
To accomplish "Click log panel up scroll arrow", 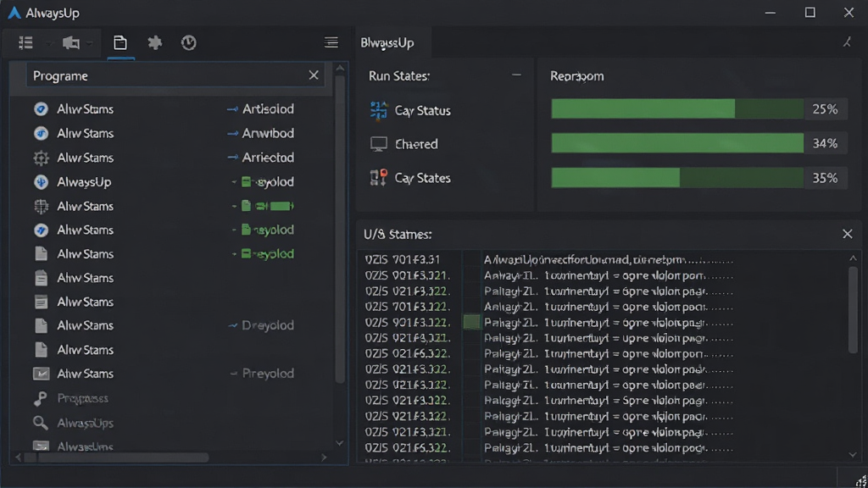I will click(853, 258).
